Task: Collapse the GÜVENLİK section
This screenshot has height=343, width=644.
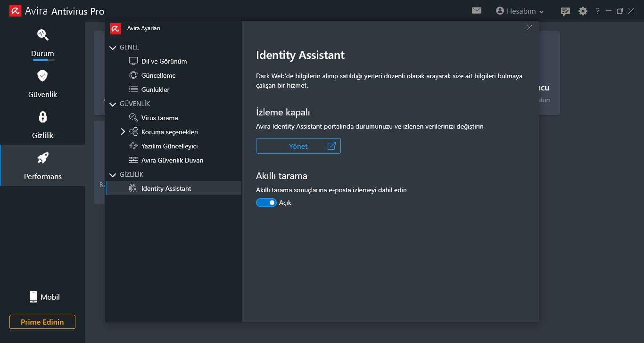Action: point(113,104)
